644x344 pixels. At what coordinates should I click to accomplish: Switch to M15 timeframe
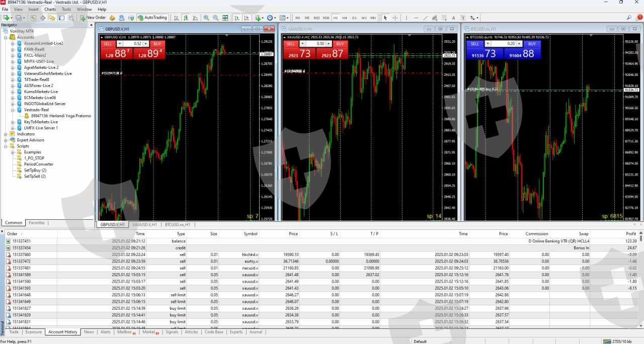tap(316, 18)
